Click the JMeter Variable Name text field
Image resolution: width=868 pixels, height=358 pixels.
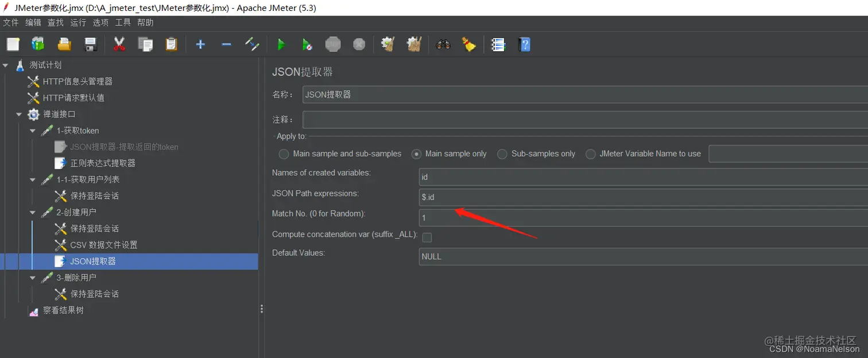pyautogui.click(x=788, y=154)
